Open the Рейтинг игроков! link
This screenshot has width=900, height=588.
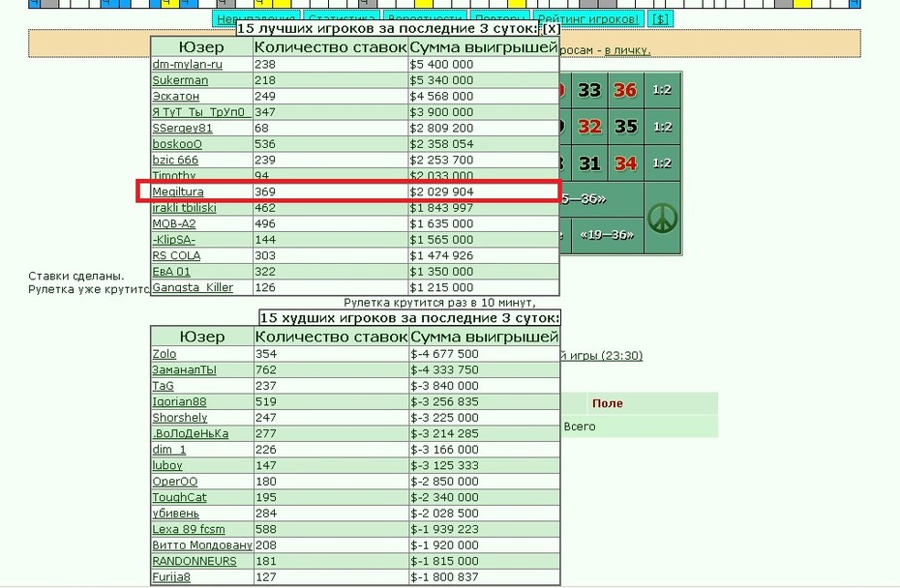(588, 19)
